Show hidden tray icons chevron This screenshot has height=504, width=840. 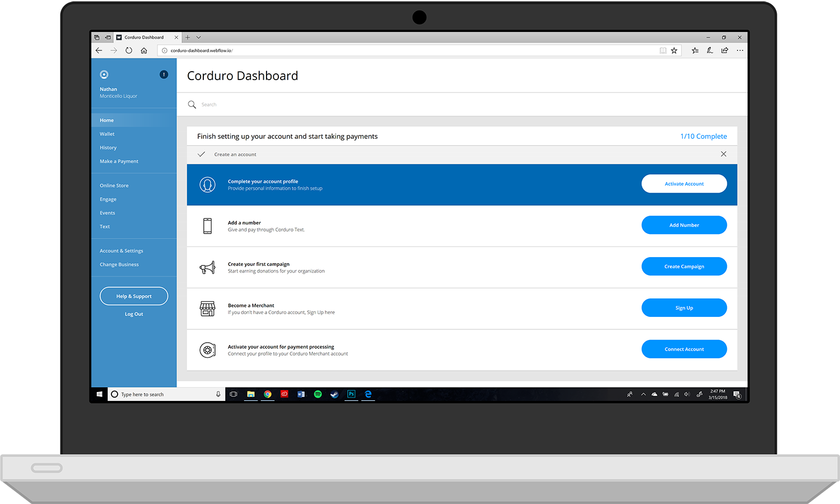point(643,394)
